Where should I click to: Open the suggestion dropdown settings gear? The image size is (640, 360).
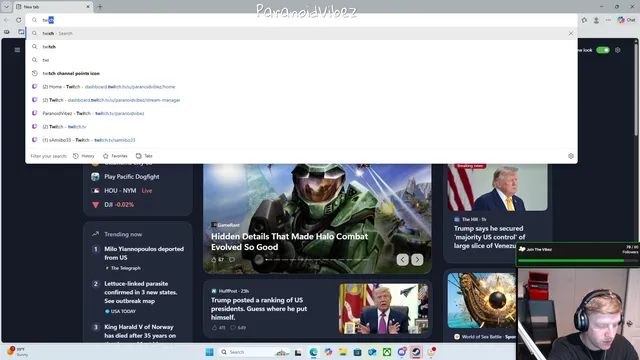[571, 156]
